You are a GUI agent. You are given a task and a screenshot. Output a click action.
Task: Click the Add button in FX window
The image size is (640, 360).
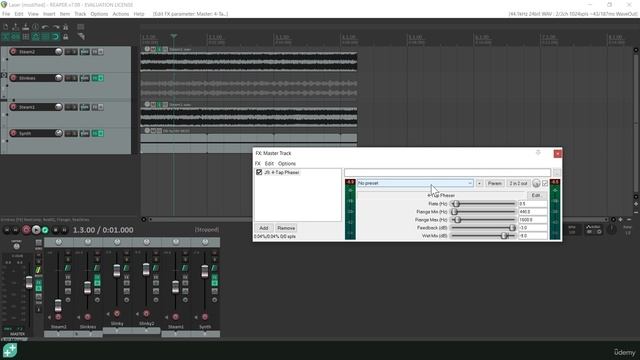point(264,228)
